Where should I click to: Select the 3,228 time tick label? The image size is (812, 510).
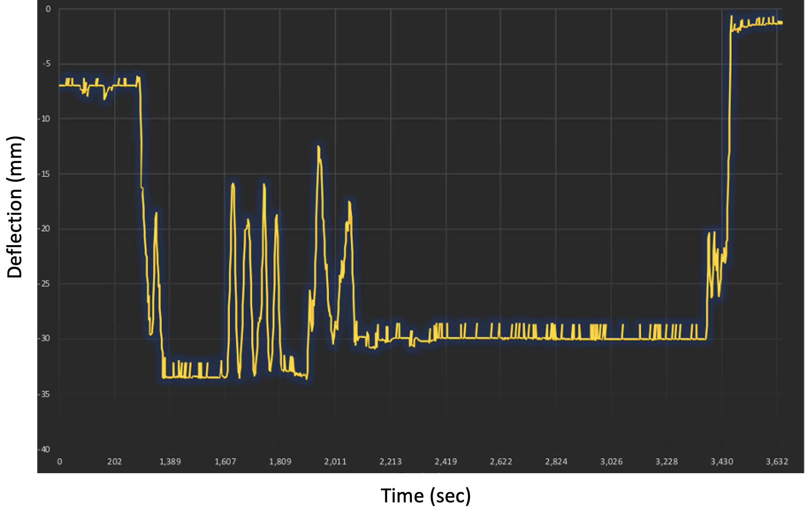pos(666,462)
